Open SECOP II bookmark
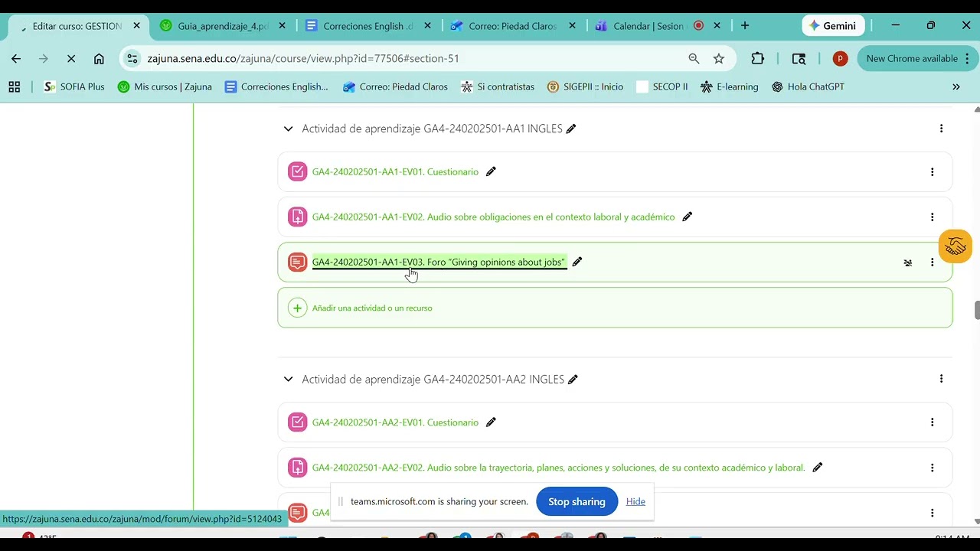 tap(662, 86)
